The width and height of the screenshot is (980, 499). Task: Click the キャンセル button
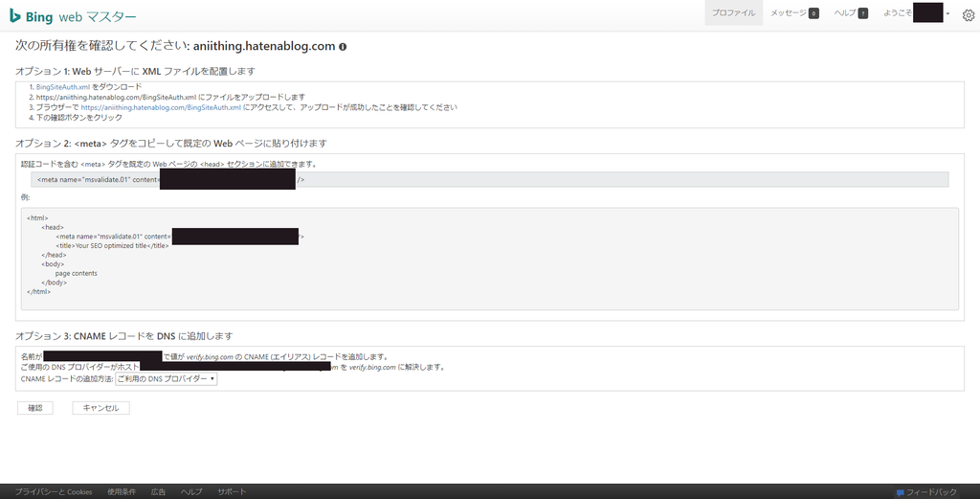(100, 408)
